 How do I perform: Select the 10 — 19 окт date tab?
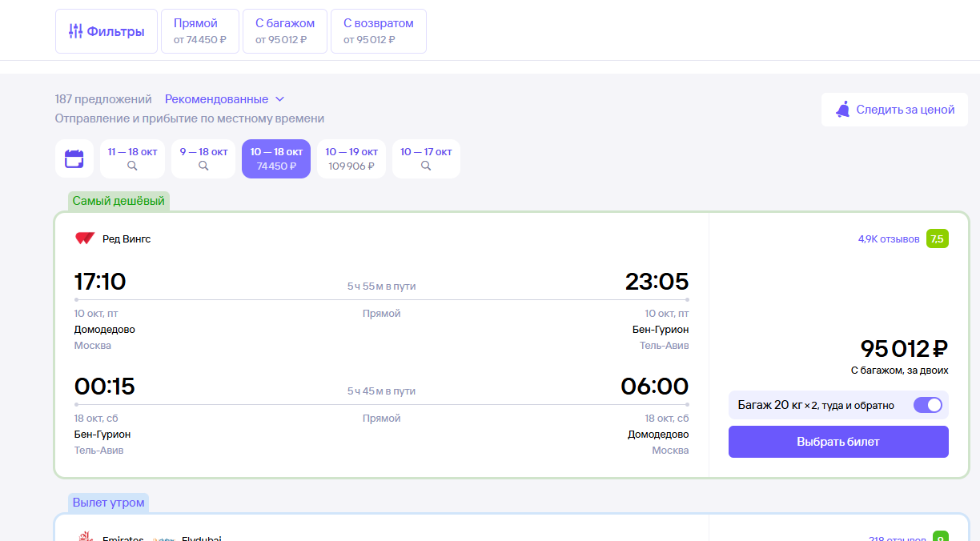(x=351, y=158)
